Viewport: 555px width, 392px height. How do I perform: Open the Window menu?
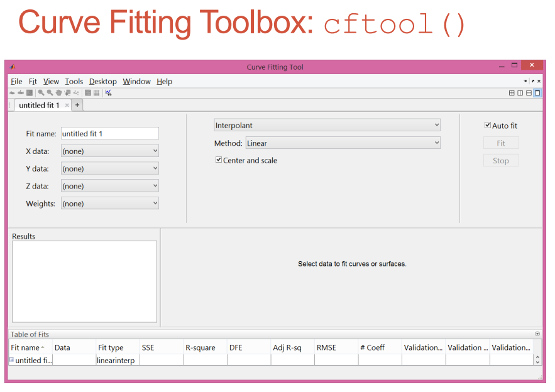point(136,82)
